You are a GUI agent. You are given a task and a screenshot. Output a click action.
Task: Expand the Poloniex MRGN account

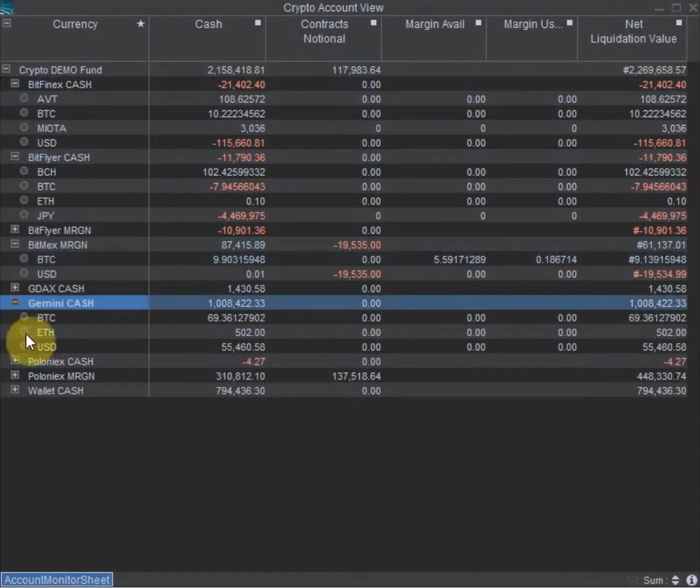[x=15, y=375]
